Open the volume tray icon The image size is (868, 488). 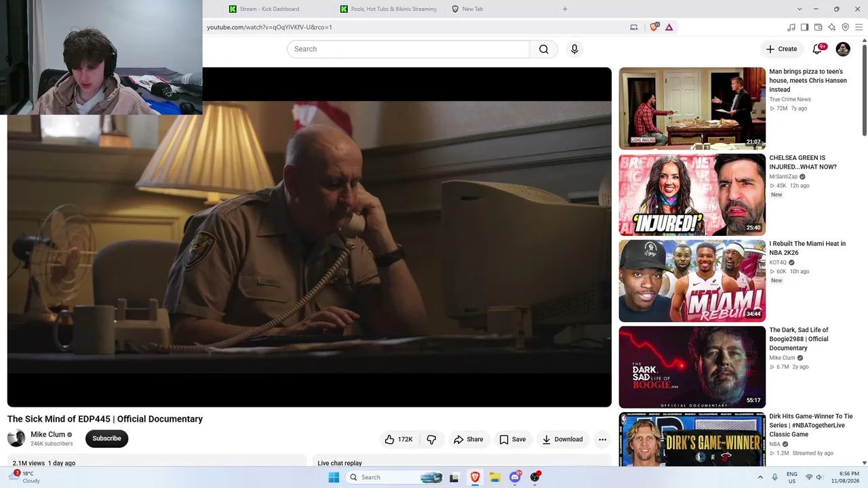point(820,477)
